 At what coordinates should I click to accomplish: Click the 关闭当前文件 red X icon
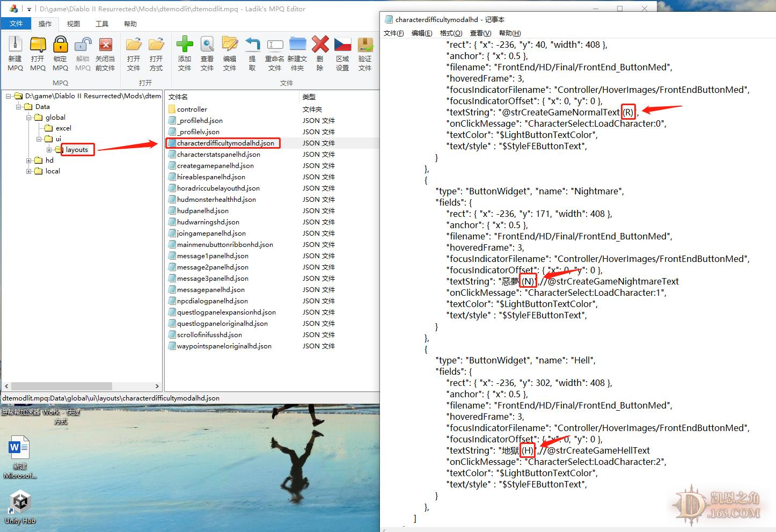(x=105, y=45)
